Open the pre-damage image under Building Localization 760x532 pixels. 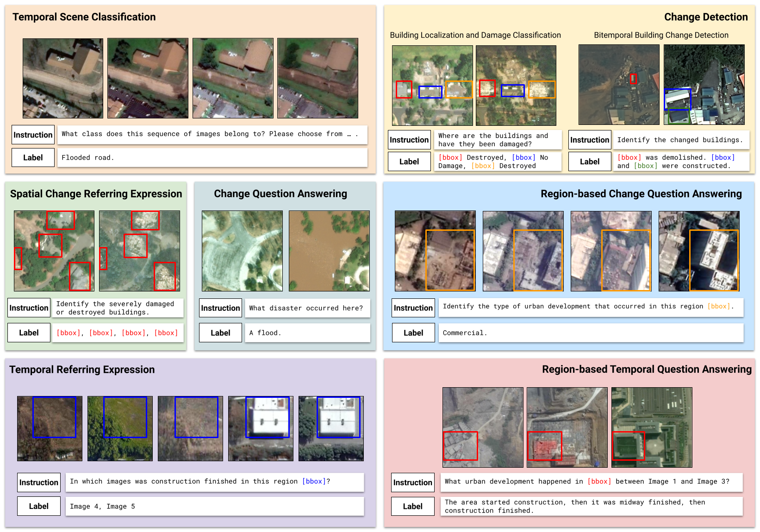point(432,86)
